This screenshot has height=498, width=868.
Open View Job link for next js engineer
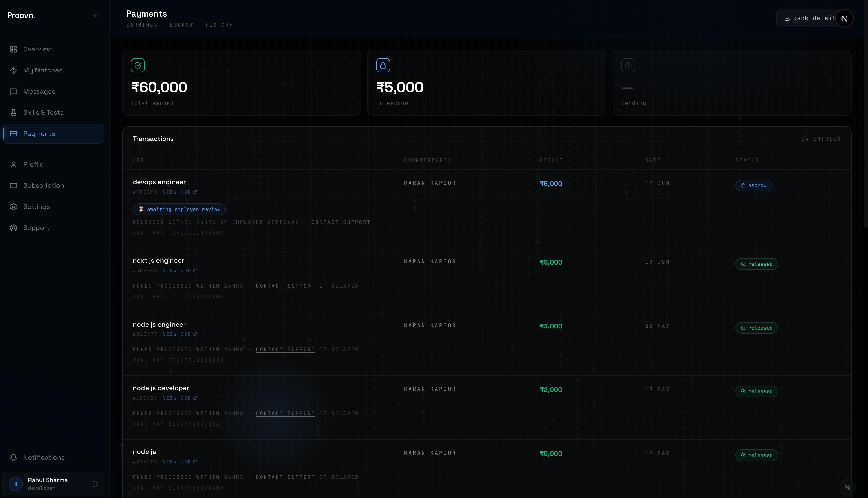pos(180,271)
